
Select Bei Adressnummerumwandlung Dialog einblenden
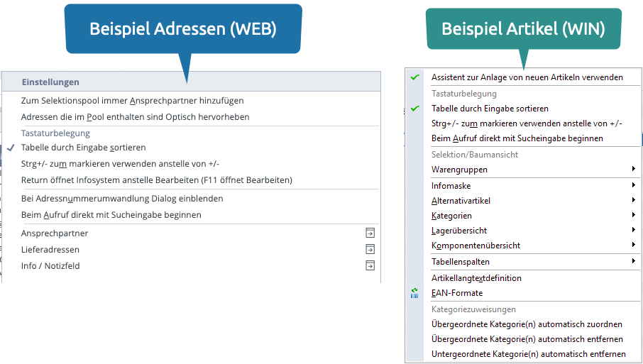coord(122,199)
